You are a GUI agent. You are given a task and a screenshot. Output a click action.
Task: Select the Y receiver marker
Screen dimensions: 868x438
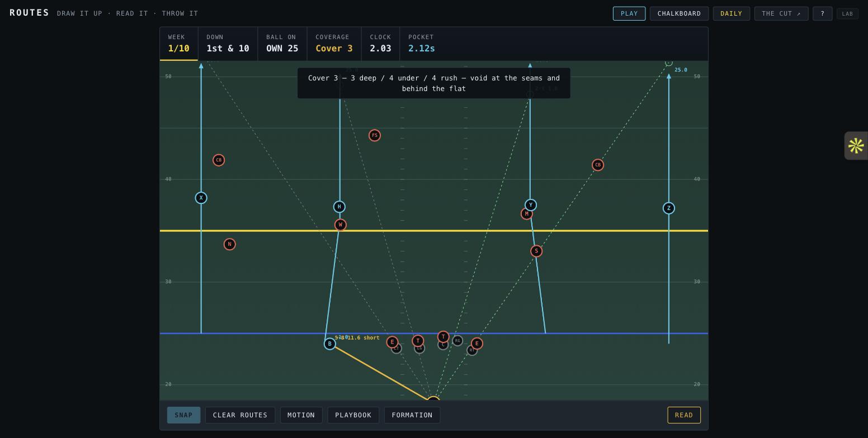531,205
